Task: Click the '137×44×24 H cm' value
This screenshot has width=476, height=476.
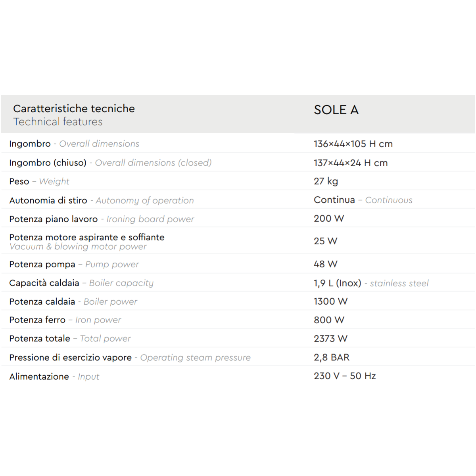Action: tap(351, 163)
